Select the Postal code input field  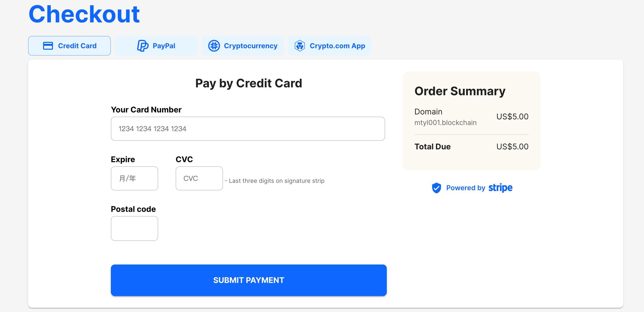[135, 228]
